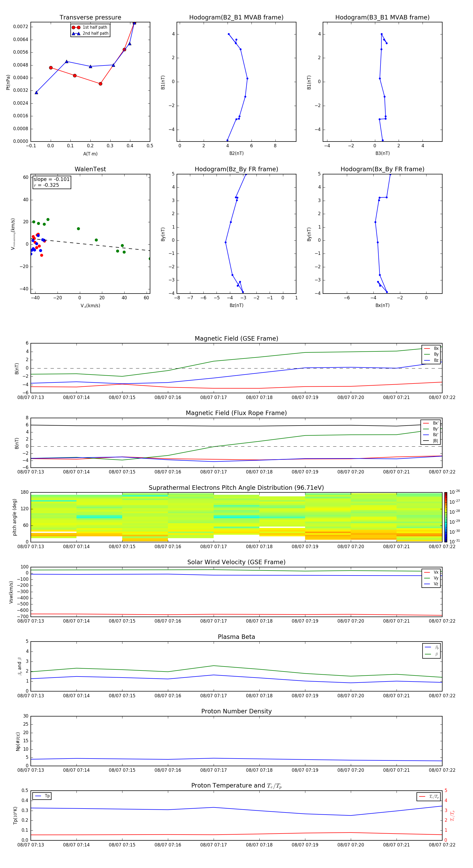Click the 'Pt(nPa)' y-axis label
Screen dimensions: 473x868
(x=8, y=82)
